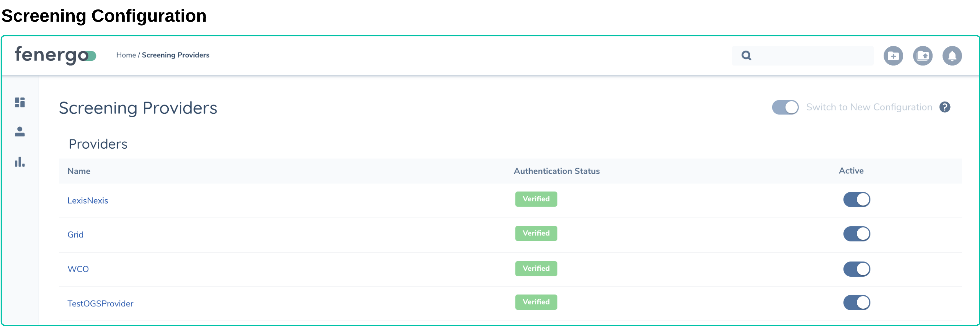
Task: Open the bar chart reports icon
Action: click(x=20, y=162)
